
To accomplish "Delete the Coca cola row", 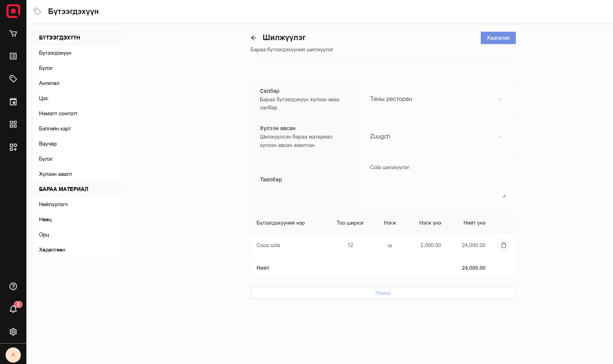I will pyautogui.click(x=503, y=245).
